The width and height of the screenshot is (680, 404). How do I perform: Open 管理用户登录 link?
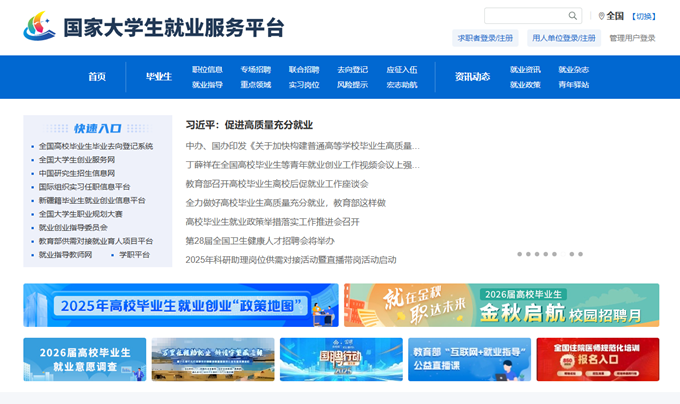632,38
